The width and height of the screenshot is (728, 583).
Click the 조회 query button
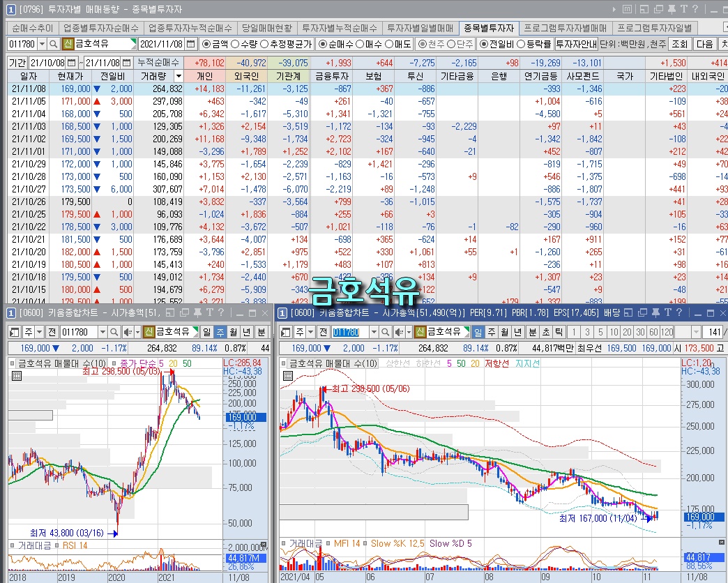point(680,44)
